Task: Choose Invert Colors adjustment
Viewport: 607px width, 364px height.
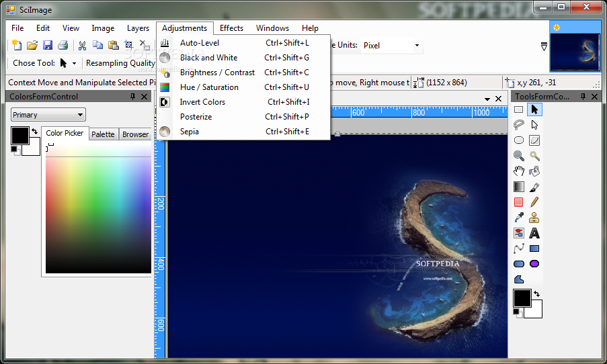Action: click(x=243, y=102)
